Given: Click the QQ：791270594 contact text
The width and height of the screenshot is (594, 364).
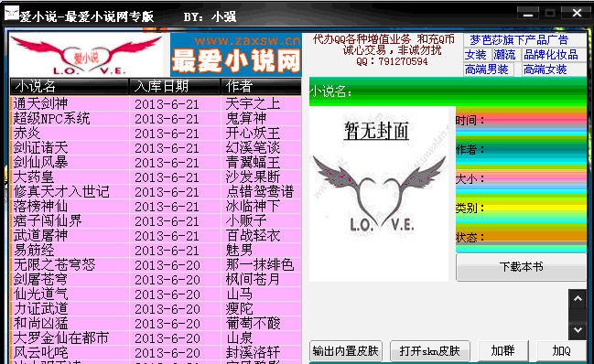Looking at the screenshot, I should click(392, 61).
